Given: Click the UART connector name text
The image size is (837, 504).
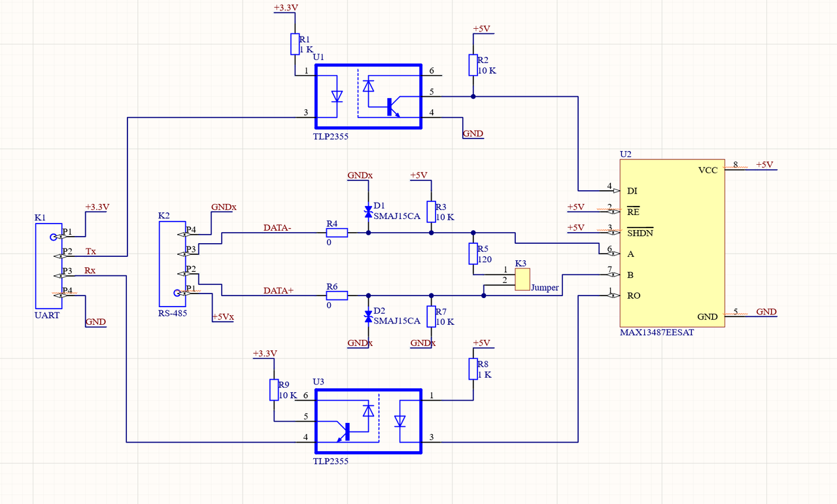Looking at the screenshot, I should (47, 315).
